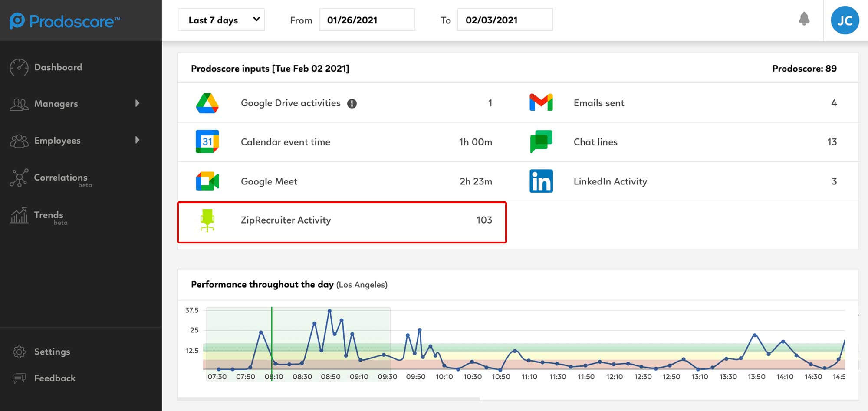868x411 pixels.
Task: Click the From date field 01/26/2021
Action: pos(367,20)
